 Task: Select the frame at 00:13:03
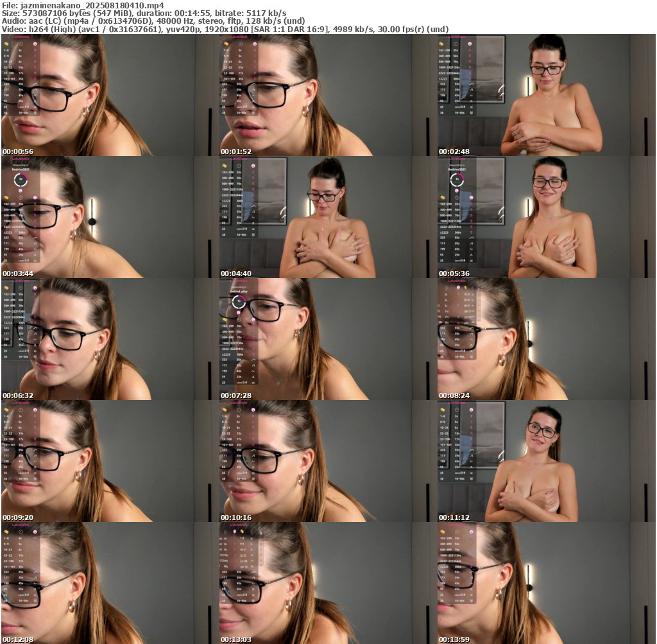328,583
